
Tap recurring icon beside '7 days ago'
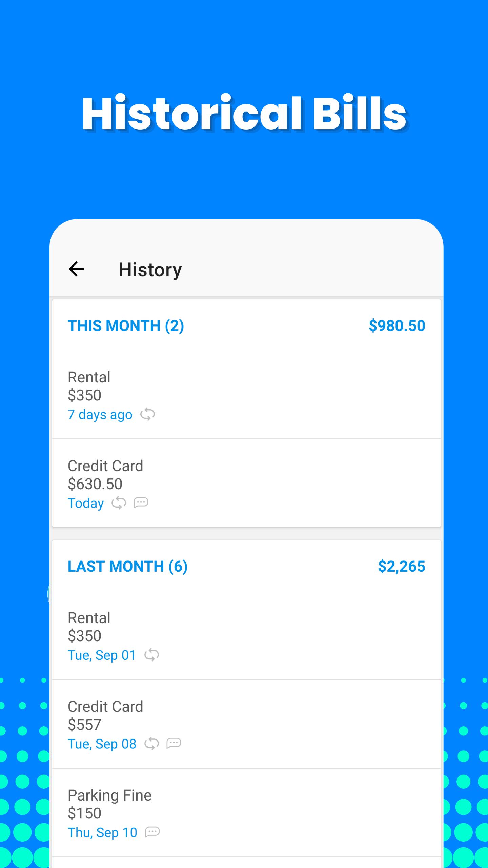[148, 414]
